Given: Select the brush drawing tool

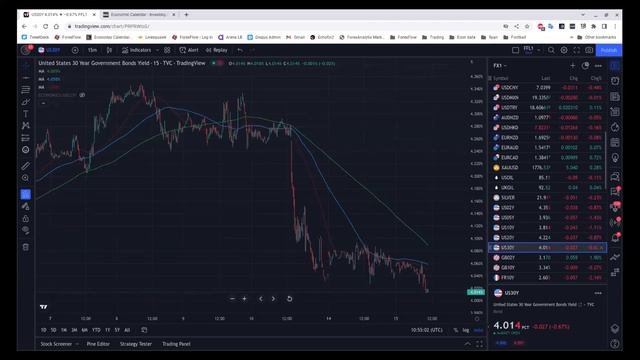Looking at the screenshot, I should (26, 102).
